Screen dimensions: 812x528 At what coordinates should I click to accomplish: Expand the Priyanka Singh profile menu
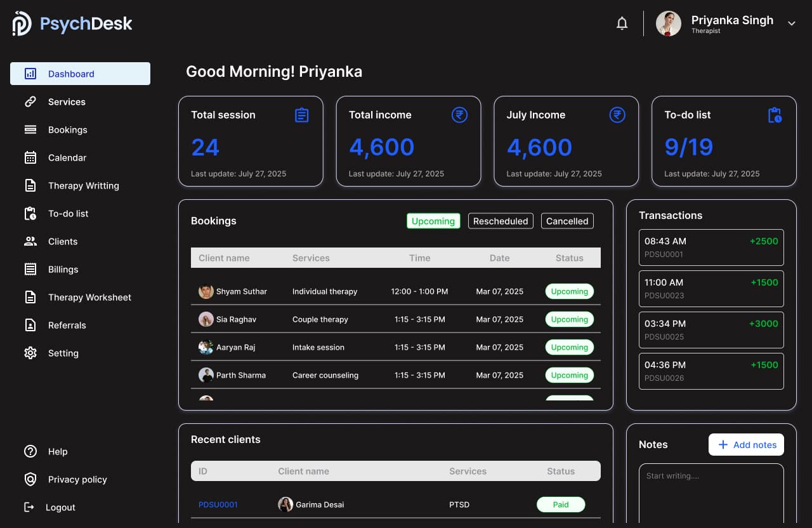791,23
